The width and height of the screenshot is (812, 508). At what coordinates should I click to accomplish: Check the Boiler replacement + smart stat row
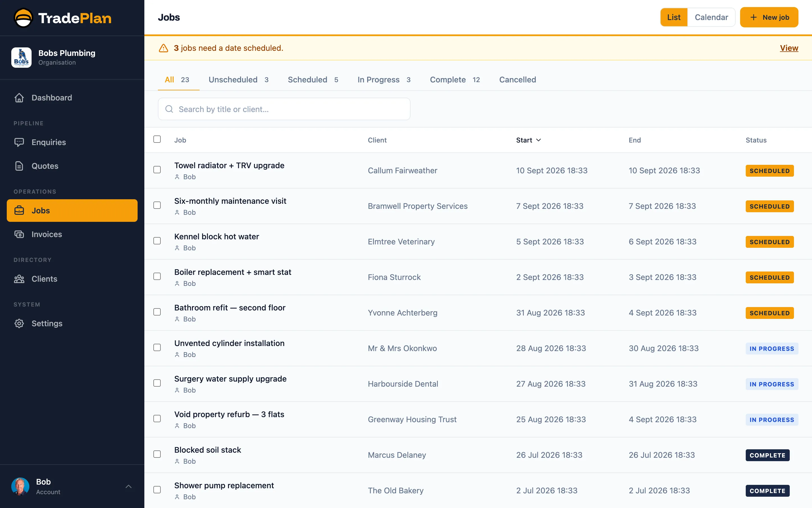coord(157,277)
